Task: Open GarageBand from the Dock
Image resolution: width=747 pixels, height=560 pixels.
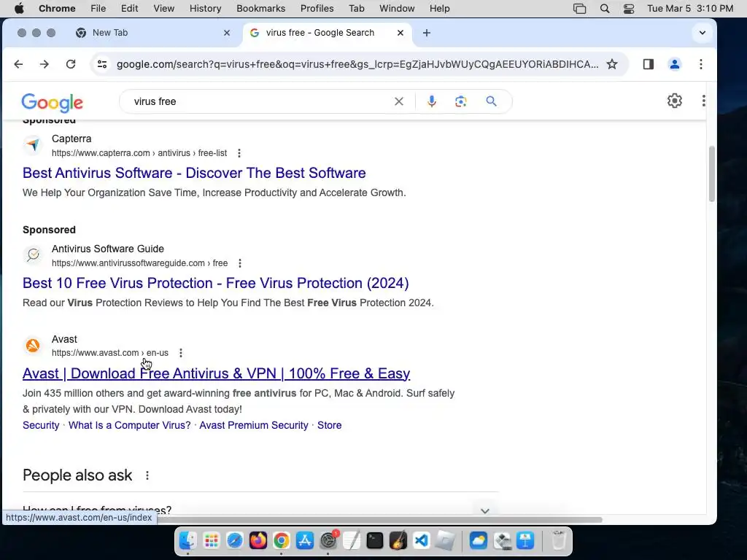Action: click(x=398, y=540)
